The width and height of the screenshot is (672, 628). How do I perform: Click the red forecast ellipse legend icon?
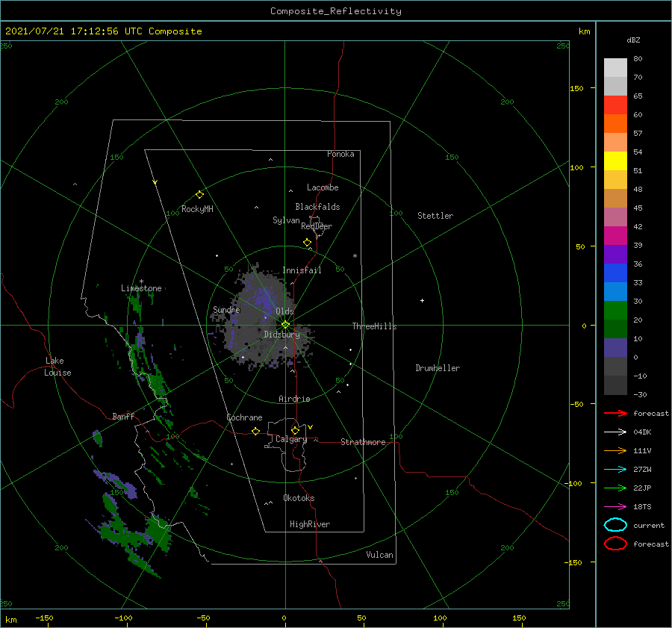tap(615, 544)
